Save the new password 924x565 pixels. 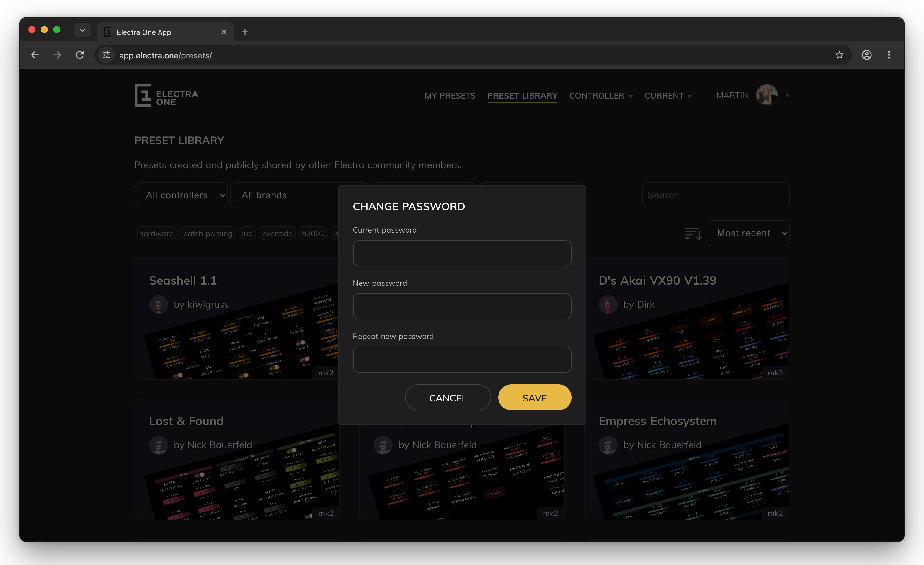534,397
